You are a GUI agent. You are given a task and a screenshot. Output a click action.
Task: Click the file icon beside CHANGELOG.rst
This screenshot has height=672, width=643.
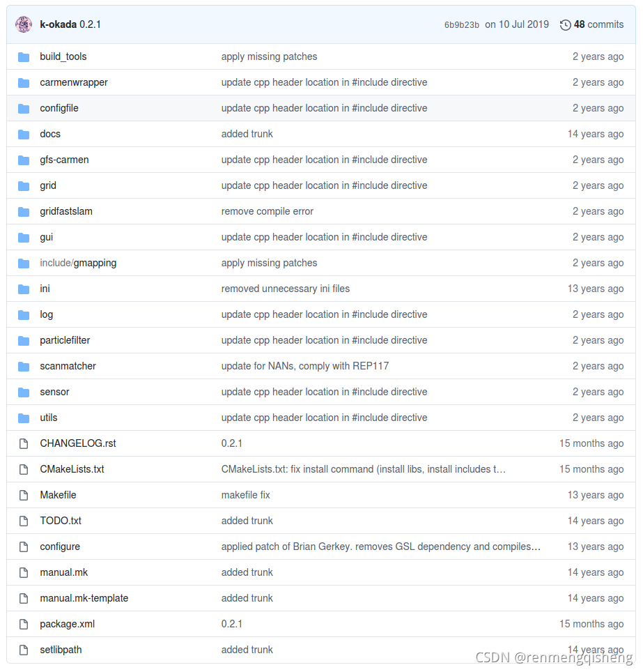point(23,443)
